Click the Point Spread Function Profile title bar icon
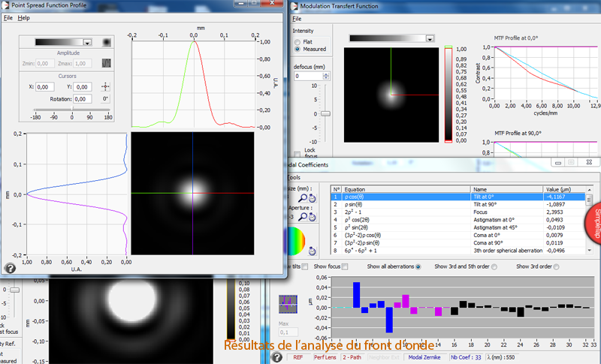This screenshot has height=364, width=601. tap(5, 5)
